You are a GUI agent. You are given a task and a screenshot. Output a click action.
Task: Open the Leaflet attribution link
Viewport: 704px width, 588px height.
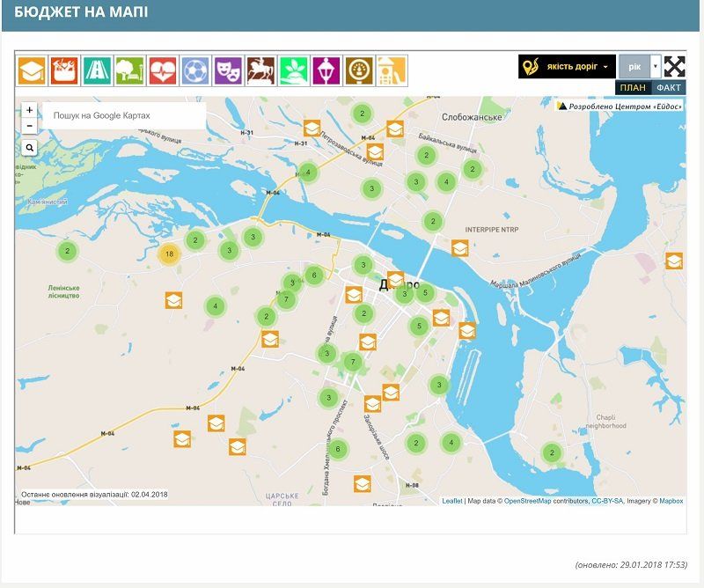click(452, 501)
